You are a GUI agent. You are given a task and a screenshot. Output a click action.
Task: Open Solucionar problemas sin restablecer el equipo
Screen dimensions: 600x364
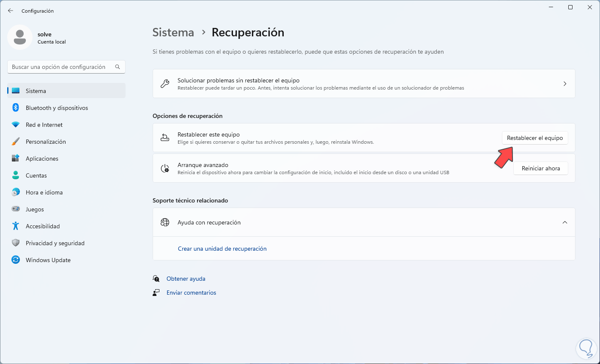(364, 84)
